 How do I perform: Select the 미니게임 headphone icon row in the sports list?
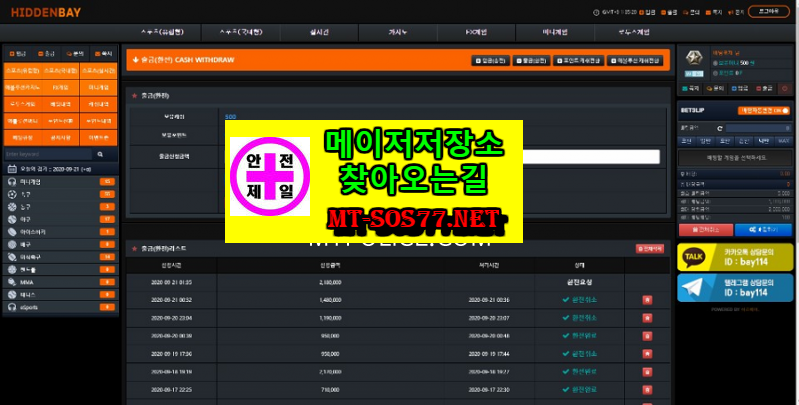[61, 181]
